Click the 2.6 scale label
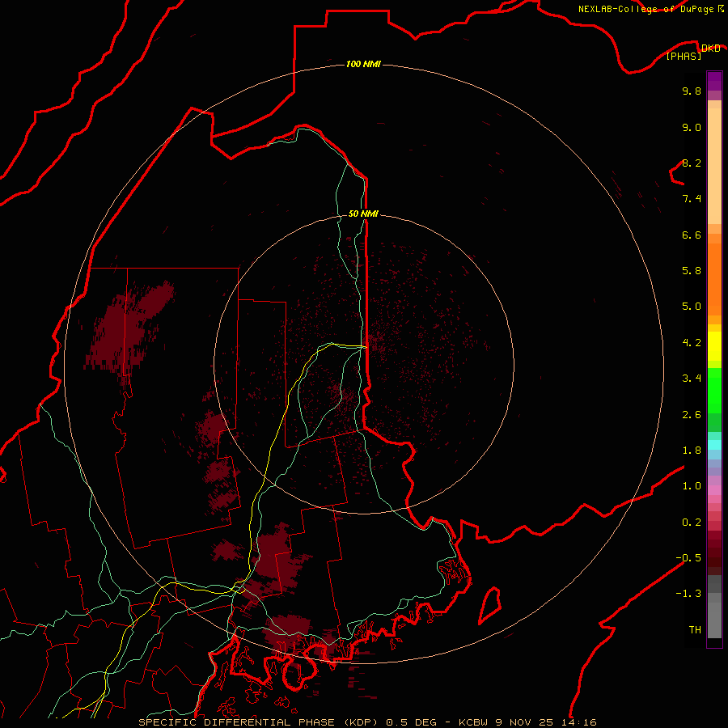The width and height of the screenshot is (728, 728). pos(692,415)
